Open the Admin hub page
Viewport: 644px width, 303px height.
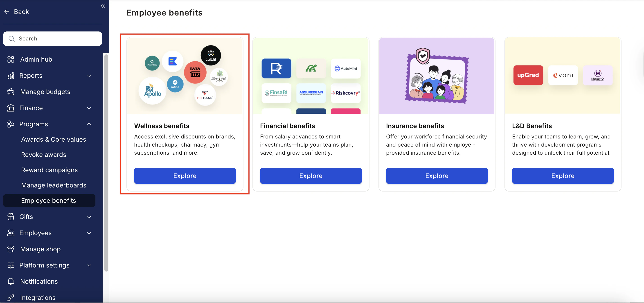click(x=36, y=59)
